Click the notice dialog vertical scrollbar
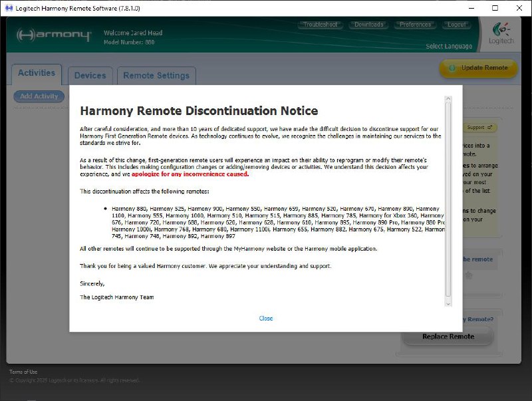The image size is (532, 401). [448, 200]
